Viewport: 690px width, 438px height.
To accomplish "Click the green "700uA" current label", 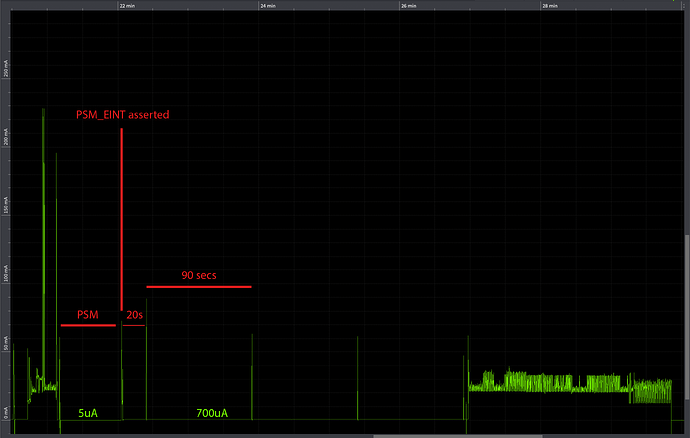I will point(211,412).
